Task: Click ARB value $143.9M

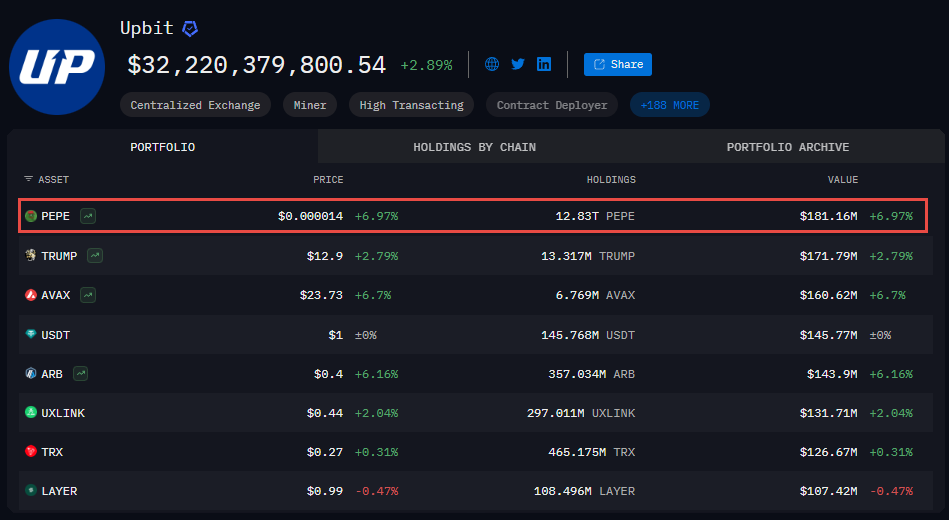Action: coord(832,374)
